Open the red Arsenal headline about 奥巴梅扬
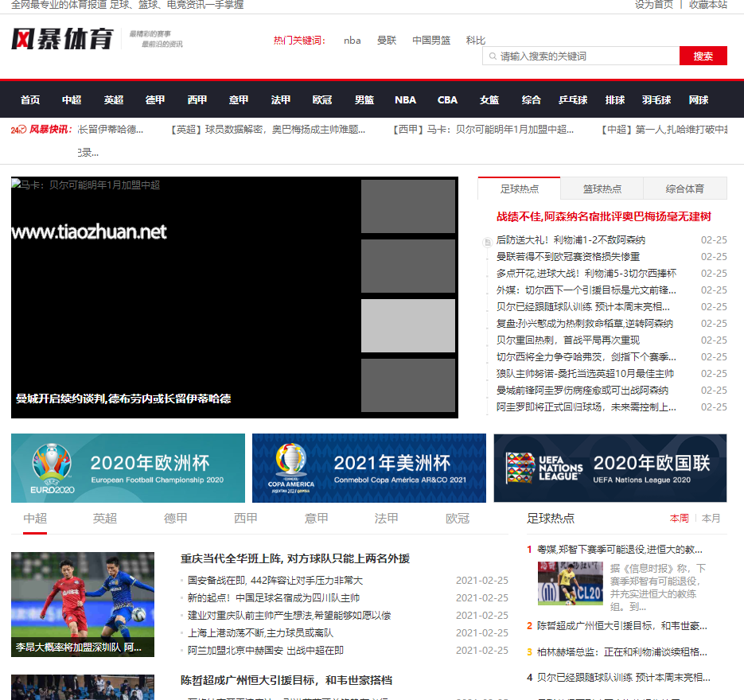744x700 pixels. point(603,216)
